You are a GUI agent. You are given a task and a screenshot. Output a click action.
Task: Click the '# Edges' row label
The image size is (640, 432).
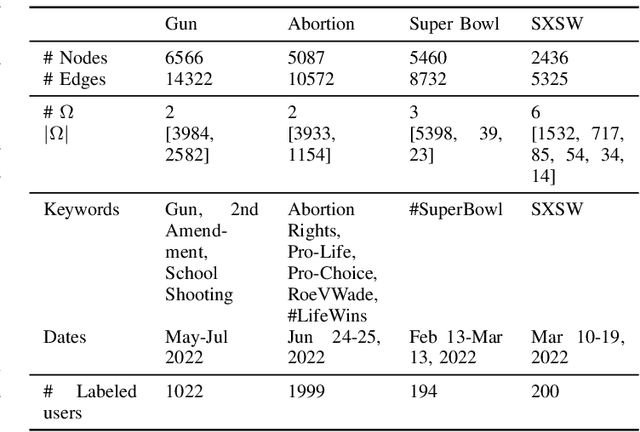coord(75,78)
